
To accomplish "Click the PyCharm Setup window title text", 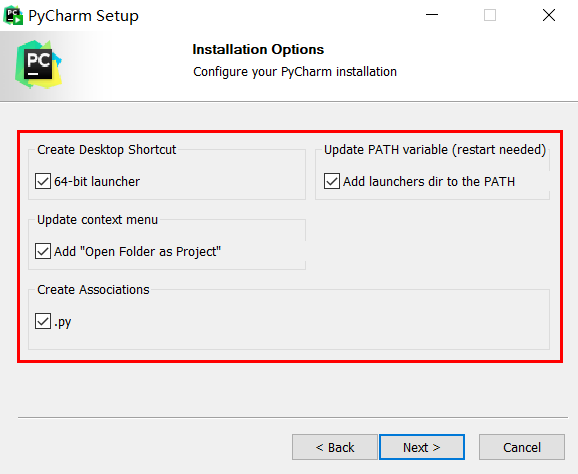I will click(84, 16).
